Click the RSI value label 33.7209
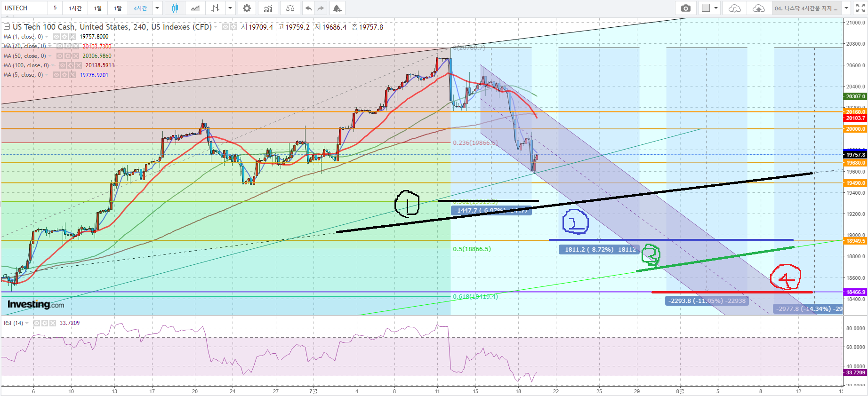The height and width of the screenshot is (396, 868). pos(855,372)
